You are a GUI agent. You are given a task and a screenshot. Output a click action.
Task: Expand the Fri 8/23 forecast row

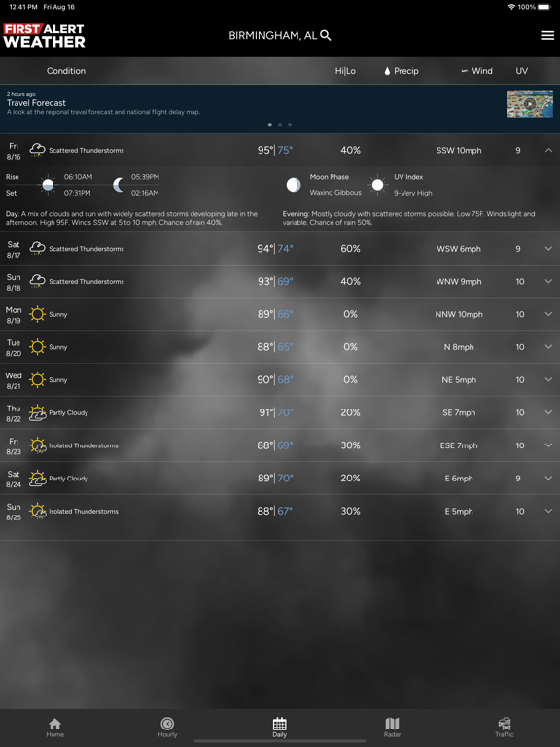[548, 445]
